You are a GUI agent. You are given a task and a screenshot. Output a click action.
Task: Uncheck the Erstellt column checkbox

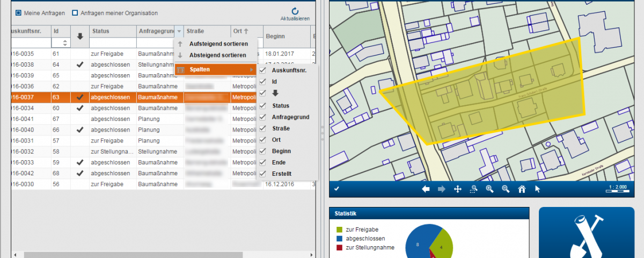(x=262, y=174)
